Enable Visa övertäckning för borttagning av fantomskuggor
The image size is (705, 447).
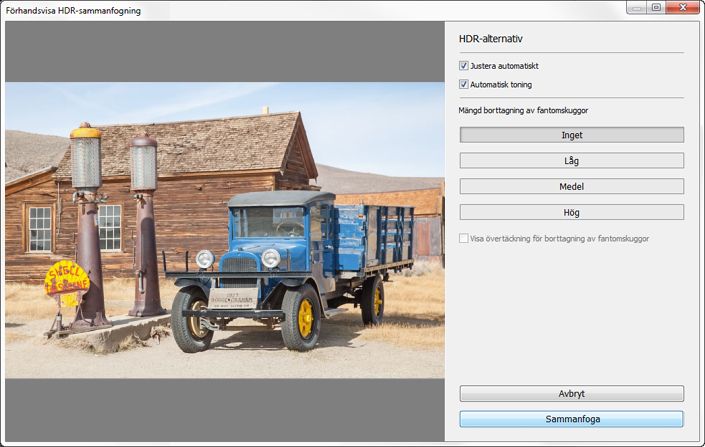pyautogui.click(x=464, y=238)
